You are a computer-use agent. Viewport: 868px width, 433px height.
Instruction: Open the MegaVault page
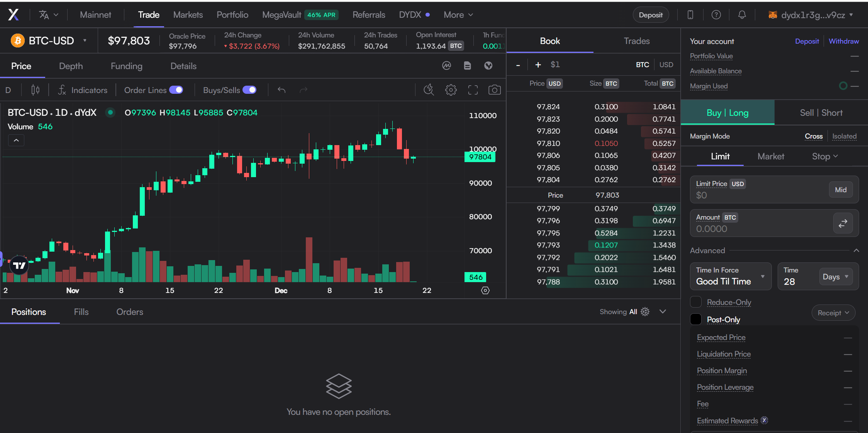click(x=281, y=15)
